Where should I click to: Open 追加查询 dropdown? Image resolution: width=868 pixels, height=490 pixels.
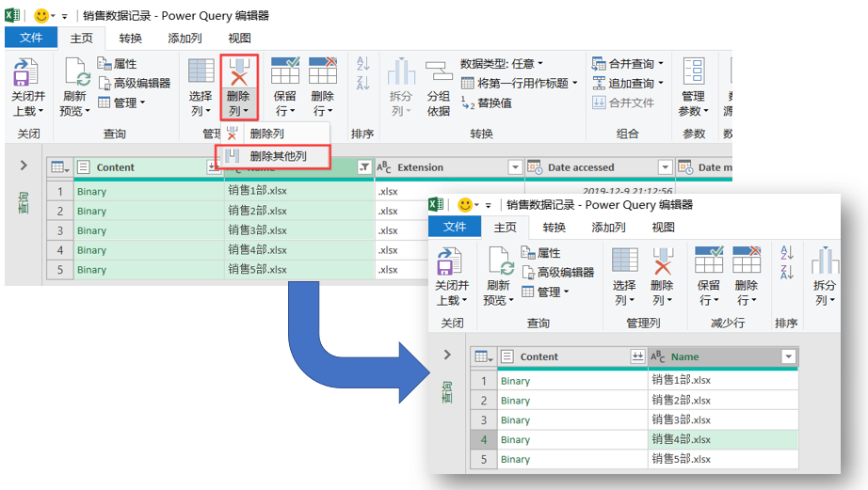coord(627,83)
